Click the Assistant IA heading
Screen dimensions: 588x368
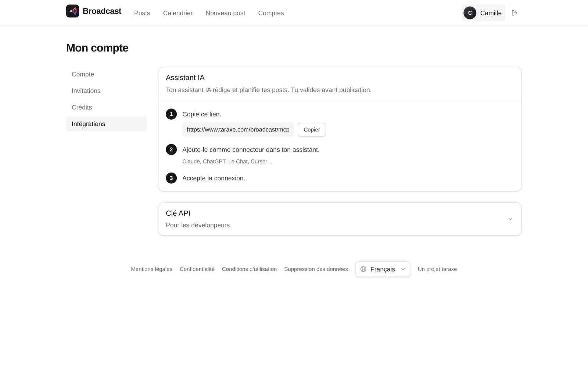[185, 78]
